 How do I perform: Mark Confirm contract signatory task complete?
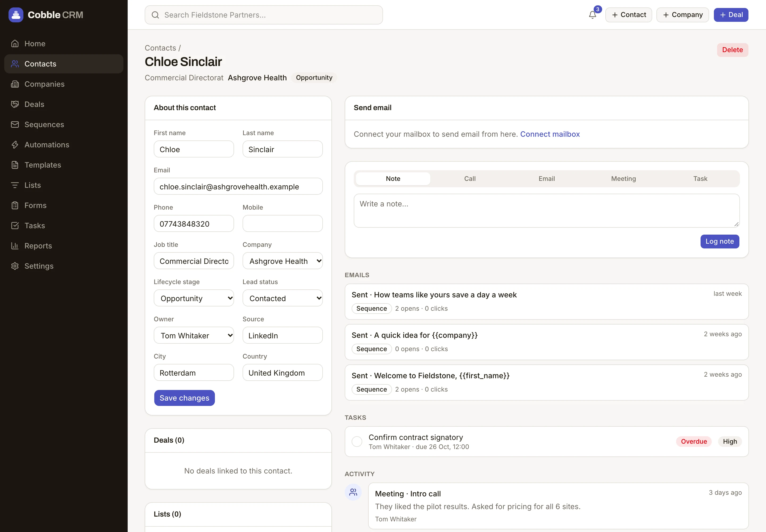click(x=357, y=441)
